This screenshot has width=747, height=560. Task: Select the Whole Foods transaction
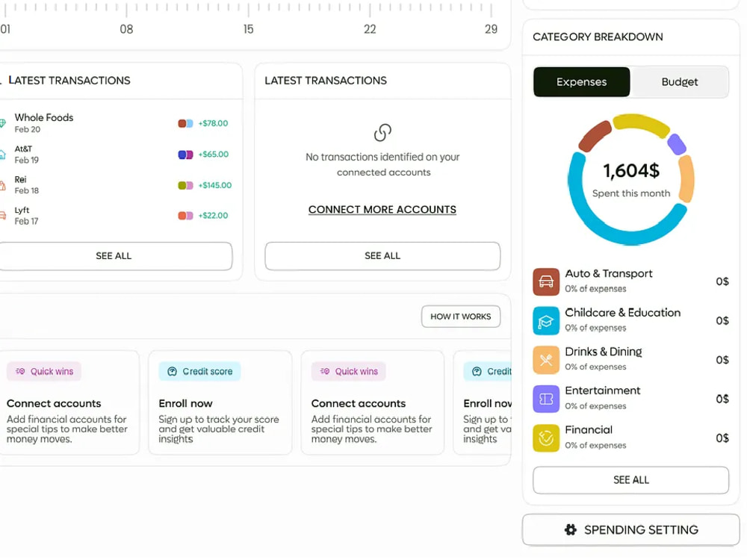pos(116,123)
